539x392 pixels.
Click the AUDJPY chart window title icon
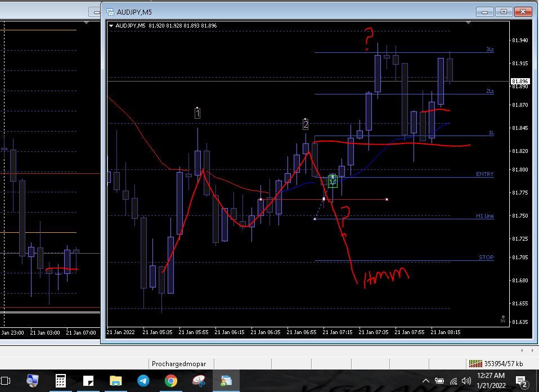pyautogui.click(x=109, y=12)
